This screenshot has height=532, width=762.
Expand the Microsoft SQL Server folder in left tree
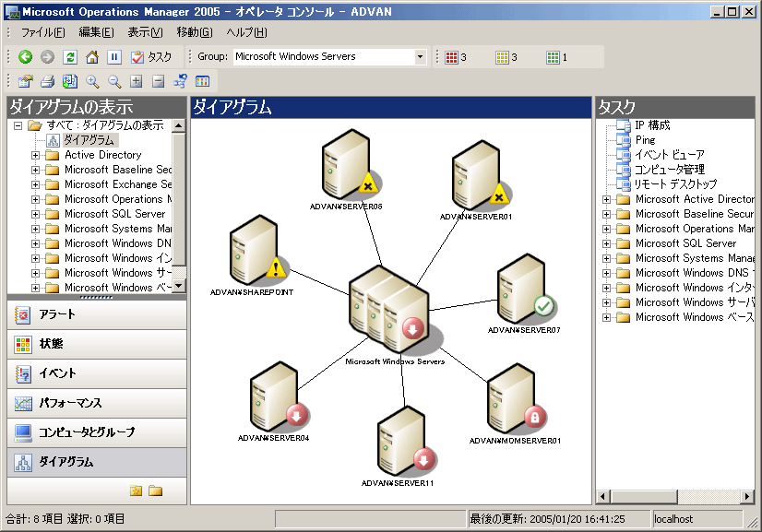pos(35,214)
